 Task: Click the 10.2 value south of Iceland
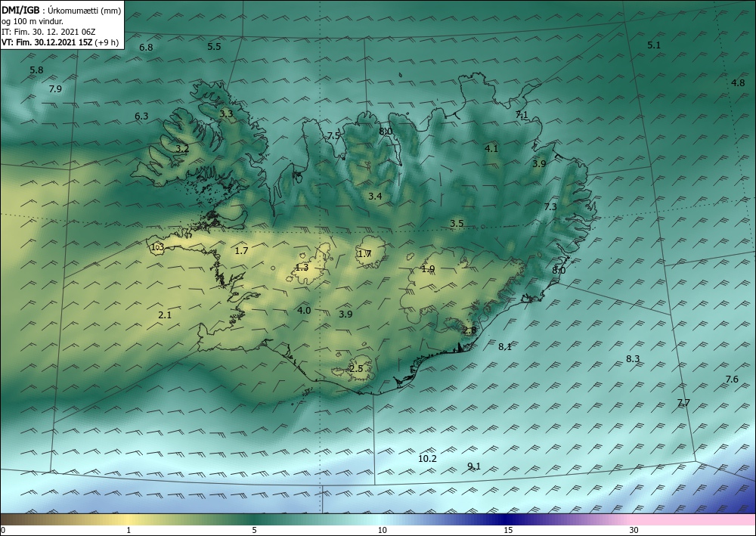427,458
